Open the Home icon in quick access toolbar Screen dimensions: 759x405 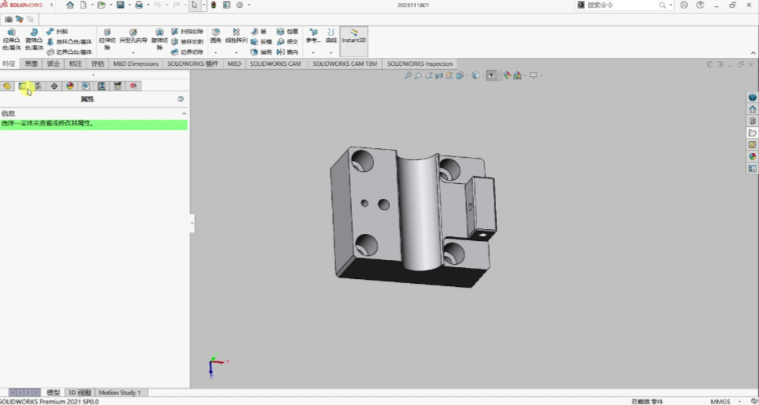(70, 6)
